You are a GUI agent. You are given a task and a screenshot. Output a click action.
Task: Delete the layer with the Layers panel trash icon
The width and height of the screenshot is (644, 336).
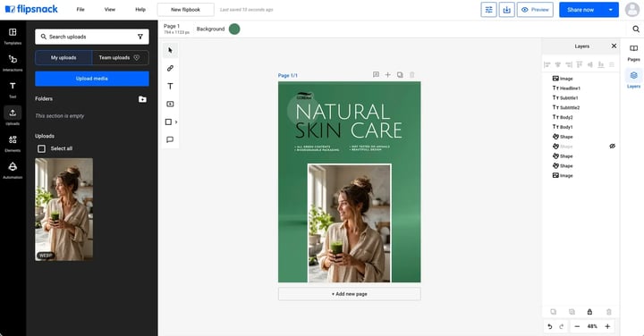(609, 312)
